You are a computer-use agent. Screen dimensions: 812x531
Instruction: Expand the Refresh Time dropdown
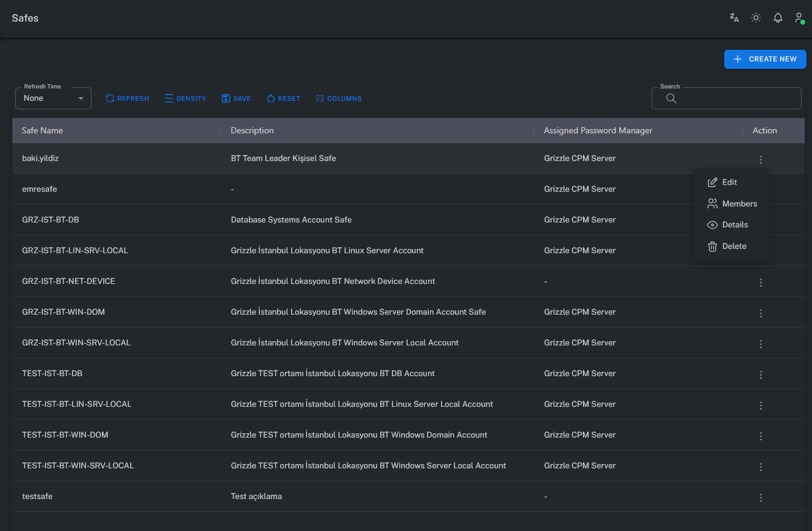point(53,98)
